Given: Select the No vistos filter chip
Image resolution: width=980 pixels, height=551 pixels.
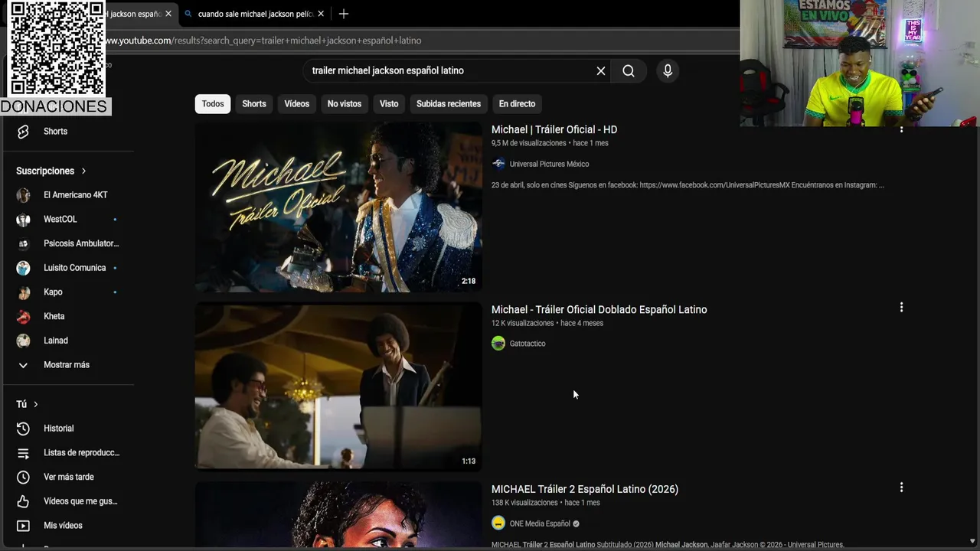Looking at the screenshot, I should point(345,104).
